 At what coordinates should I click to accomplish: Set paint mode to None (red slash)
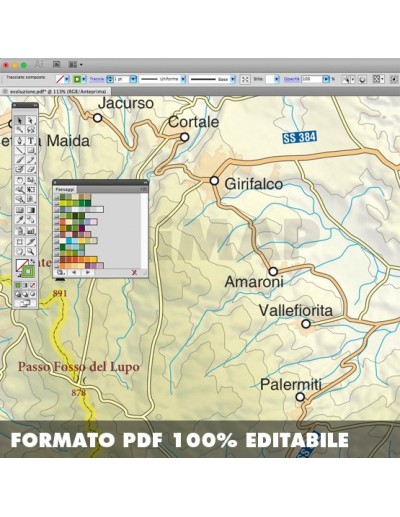pyautogui.click(x=32, y=285)
